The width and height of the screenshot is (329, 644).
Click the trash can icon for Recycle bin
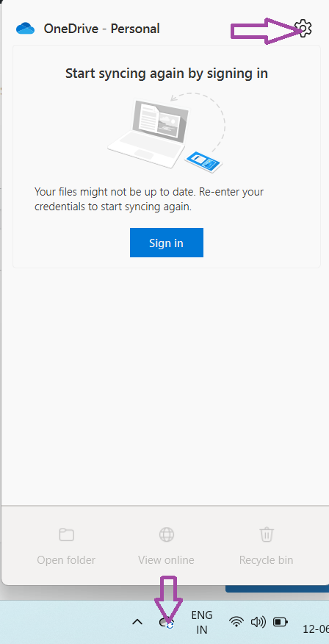[x=267, y=534]
